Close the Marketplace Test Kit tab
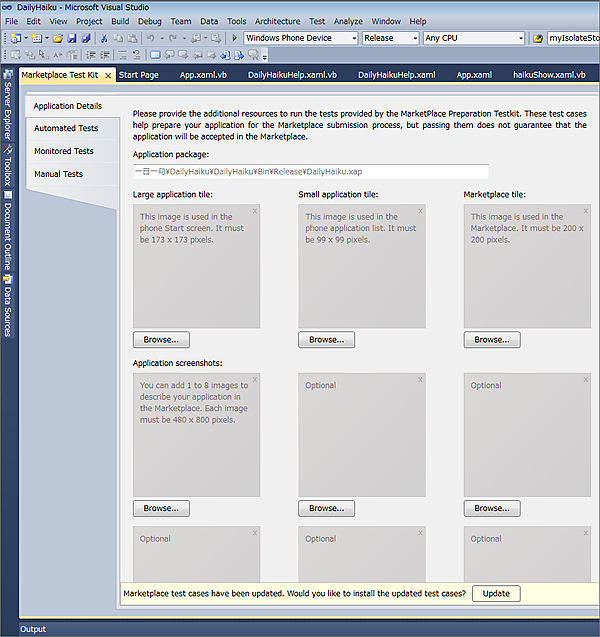Screen dimensions: 600x637 (x=107, y=75)
